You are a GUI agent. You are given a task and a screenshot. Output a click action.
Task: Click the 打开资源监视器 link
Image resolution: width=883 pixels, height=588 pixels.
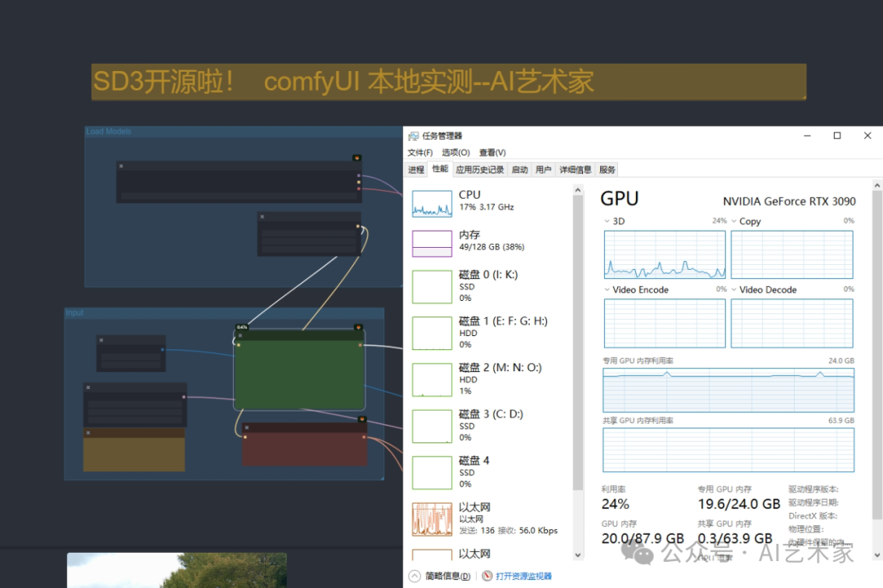(x=523, y=576)
